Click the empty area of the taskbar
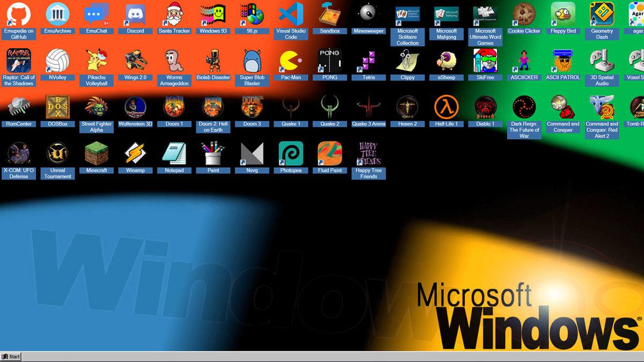This screenshot has width=644, height=362. 322,357
